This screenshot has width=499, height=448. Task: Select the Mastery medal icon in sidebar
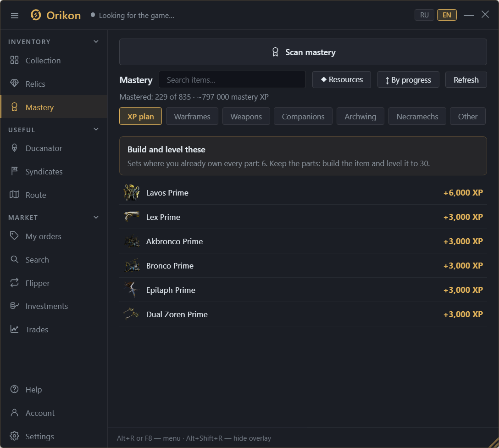(14, 107)
